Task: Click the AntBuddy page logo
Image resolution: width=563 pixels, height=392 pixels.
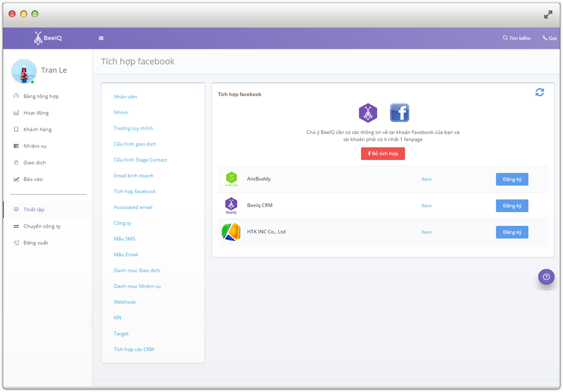Action: pyautogui.click(x=231, y=179)
